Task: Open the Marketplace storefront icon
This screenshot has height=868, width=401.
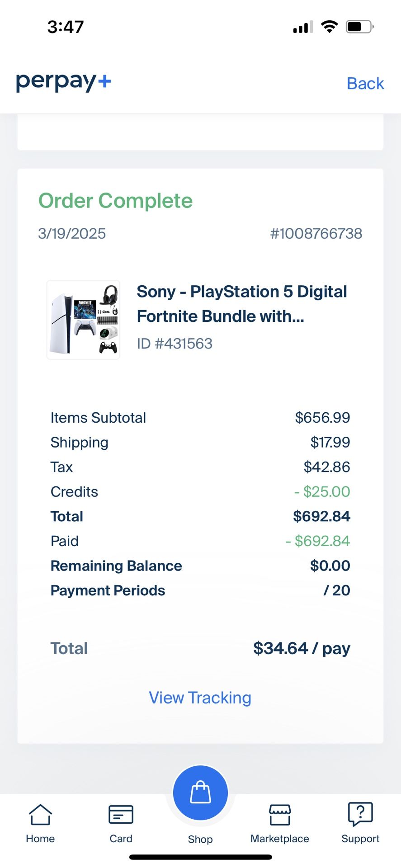Action: tap(279, 816)
